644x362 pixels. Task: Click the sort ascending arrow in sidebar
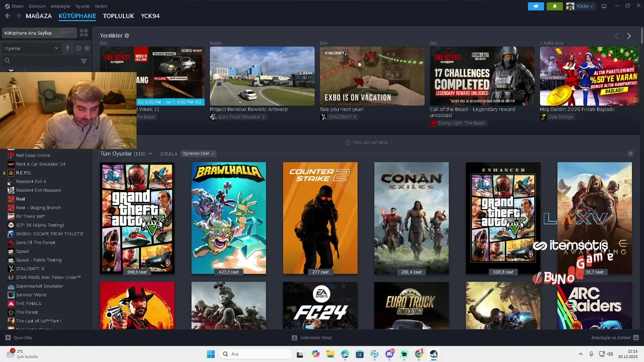[x=68, y=48]
